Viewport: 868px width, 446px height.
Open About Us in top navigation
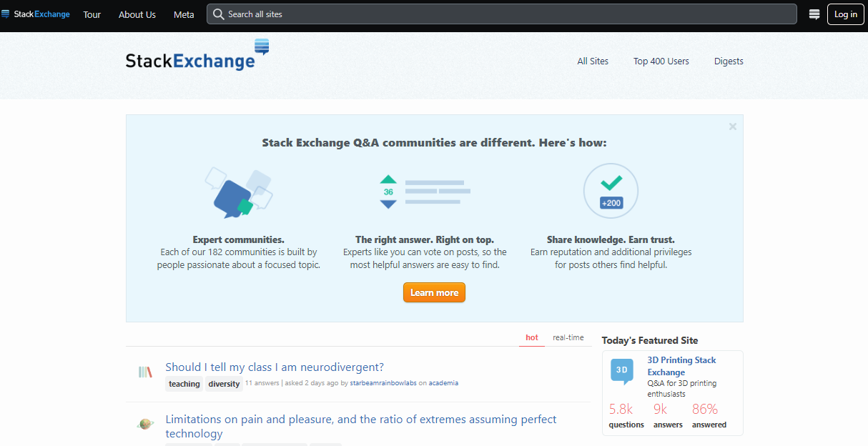tap(137, 14)
